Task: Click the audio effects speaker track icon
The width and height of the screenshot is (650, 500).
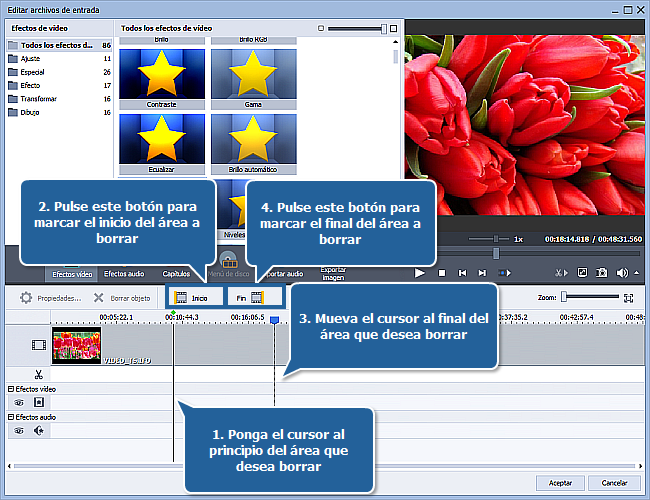Action: tap(38, 431)
